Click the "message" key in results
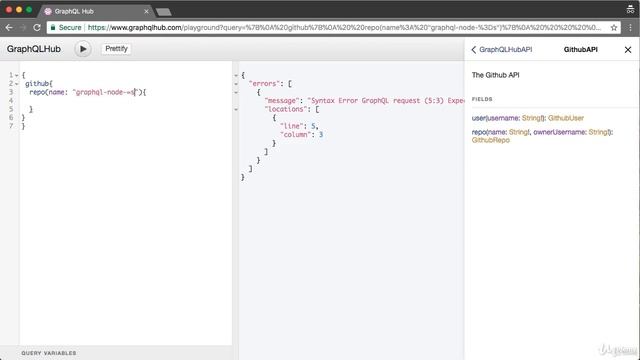Image resolution: width=640 pixels, height=360 pixels. pyautogui.click(x=282, y=101)
